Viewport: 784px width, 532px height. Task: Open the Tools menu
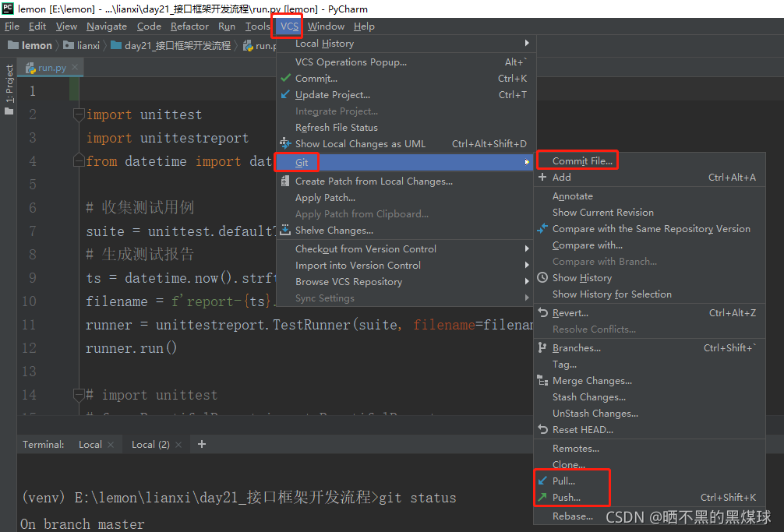(x=257, y=26)
